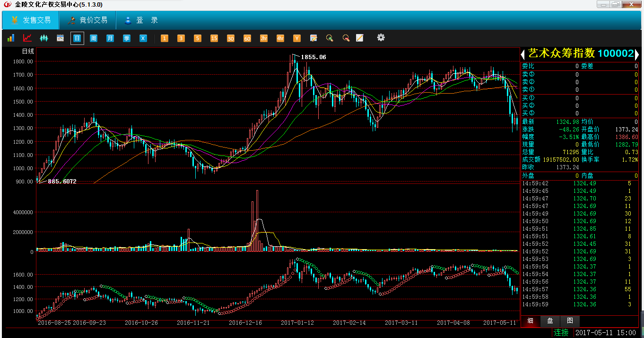Click the zoom out magnifier icon
The width and height of the screenshot is (644, 338).
[346, 38]
